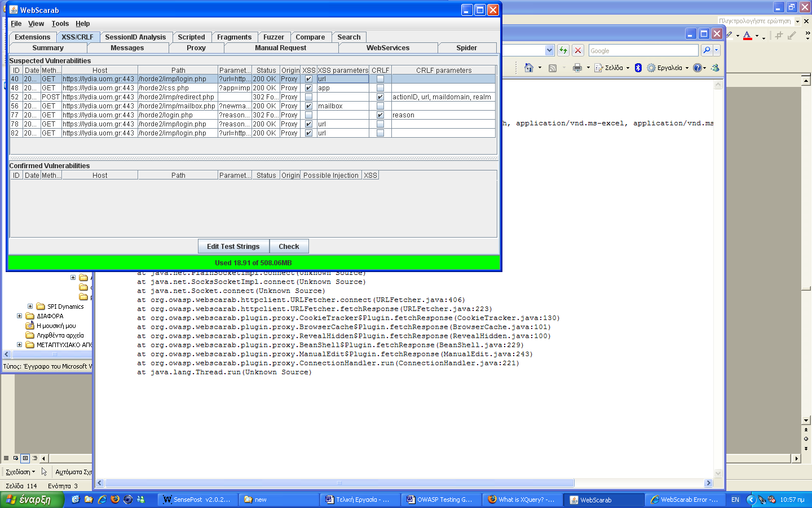This screenshot has height=508, width=812.
Task: Launch Firefox from quick launch bar
Action: coord(115,500)
